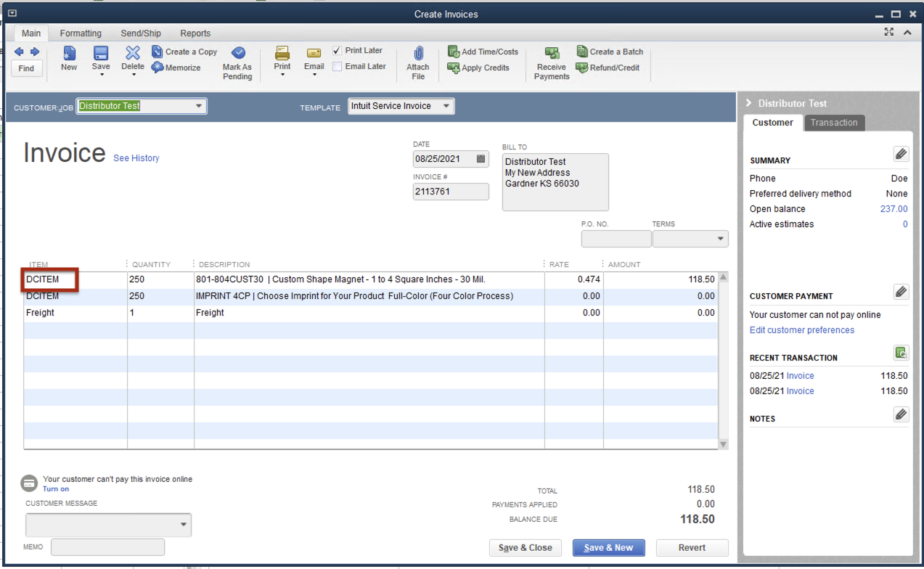Expand the Customer:Job dropdown
The image size is (924, 569).
pos(199,106)
